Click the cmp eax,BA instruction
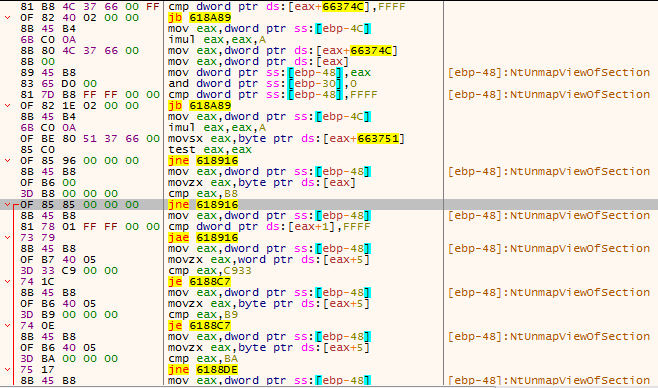 (x=203, y=359)
